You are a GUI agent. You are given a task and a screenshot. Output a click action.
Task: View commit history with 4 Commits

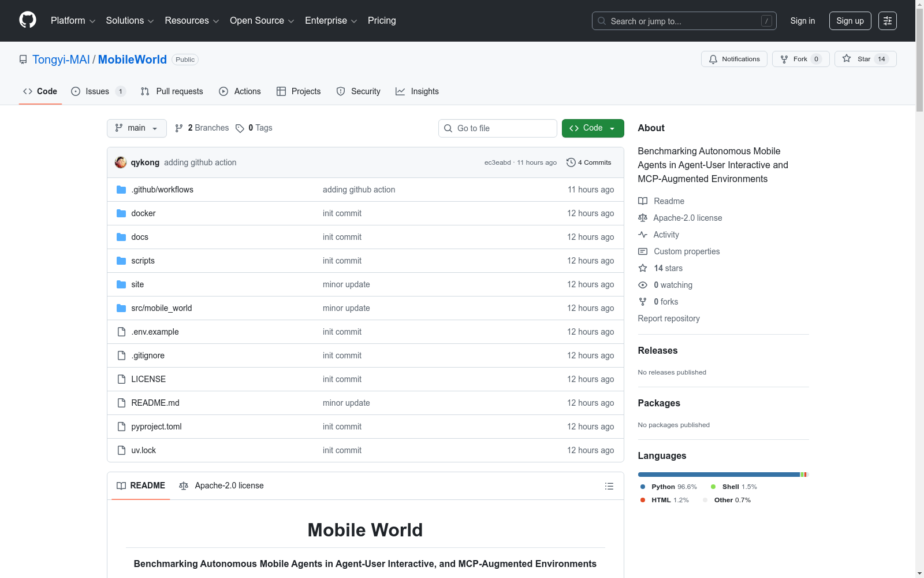[x=588, y=162]
